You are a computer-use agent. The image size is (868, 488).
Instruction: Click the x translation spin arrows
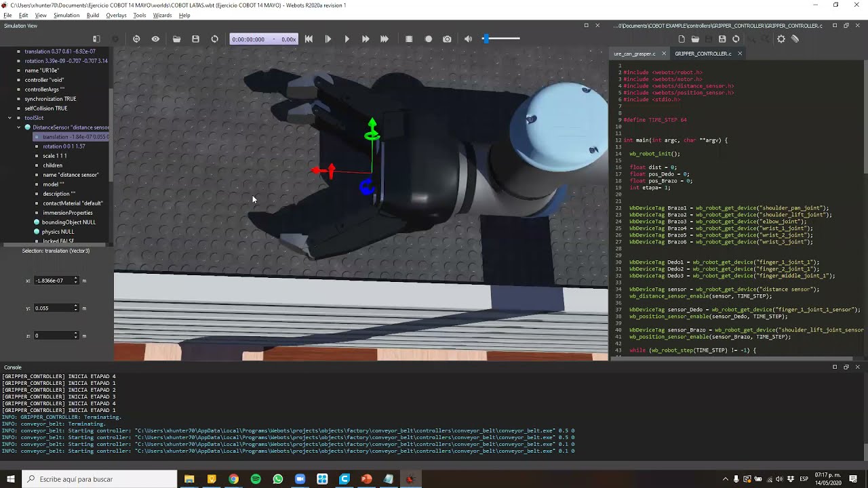[x=76, y=281]
